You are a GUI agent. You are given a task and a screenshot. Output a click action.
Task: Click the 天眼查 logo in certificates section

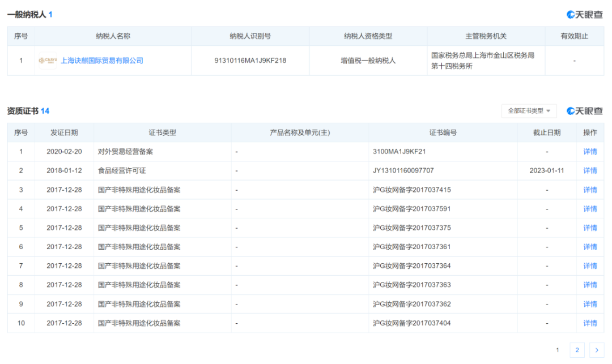(x=584, y=111)
